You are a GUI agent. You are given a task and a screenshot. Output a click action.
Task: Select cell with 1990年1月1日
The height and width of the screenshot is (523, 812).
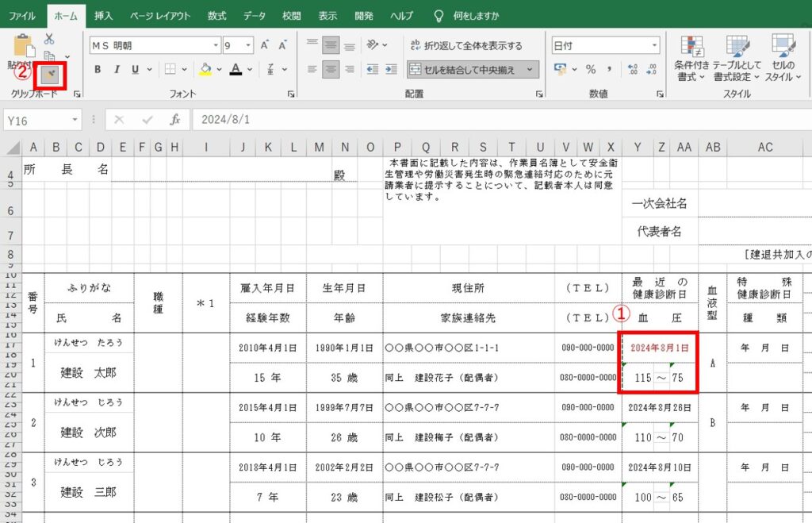pyautogui.click(x=344, y=348)
